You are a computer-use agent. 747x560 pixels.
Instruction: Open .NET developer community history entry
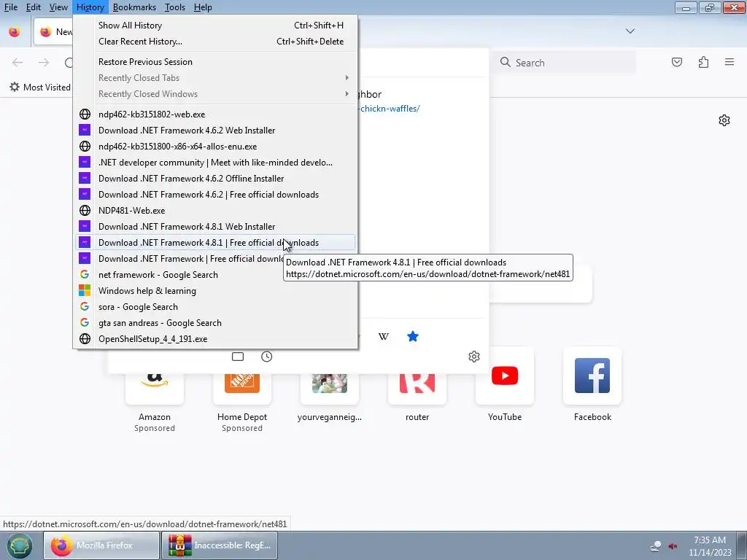point(215,163)
